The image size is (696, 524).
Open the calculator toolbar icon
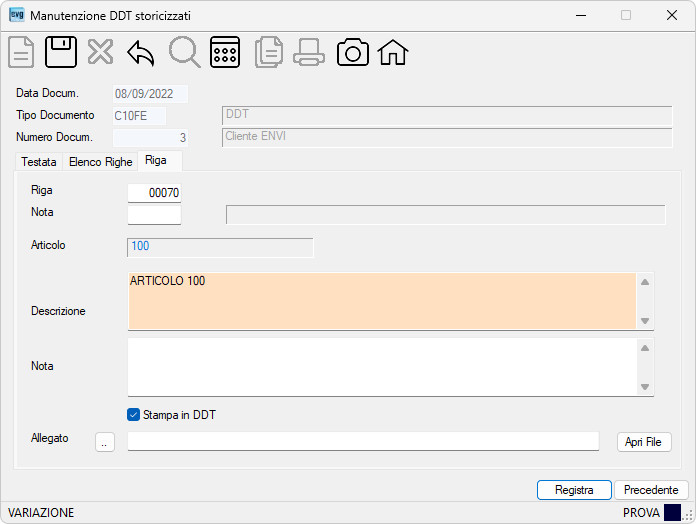click(225, 52)
